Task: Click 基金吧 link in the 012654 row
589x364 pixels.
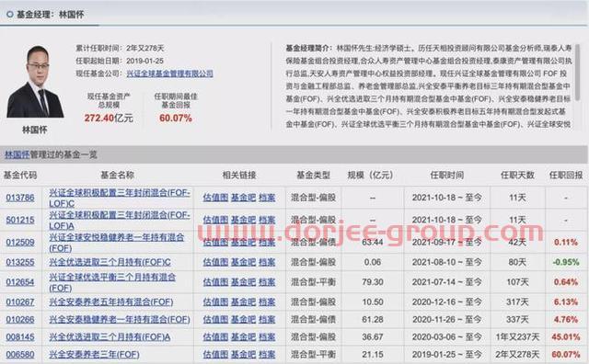Action: tap(243, 282)
